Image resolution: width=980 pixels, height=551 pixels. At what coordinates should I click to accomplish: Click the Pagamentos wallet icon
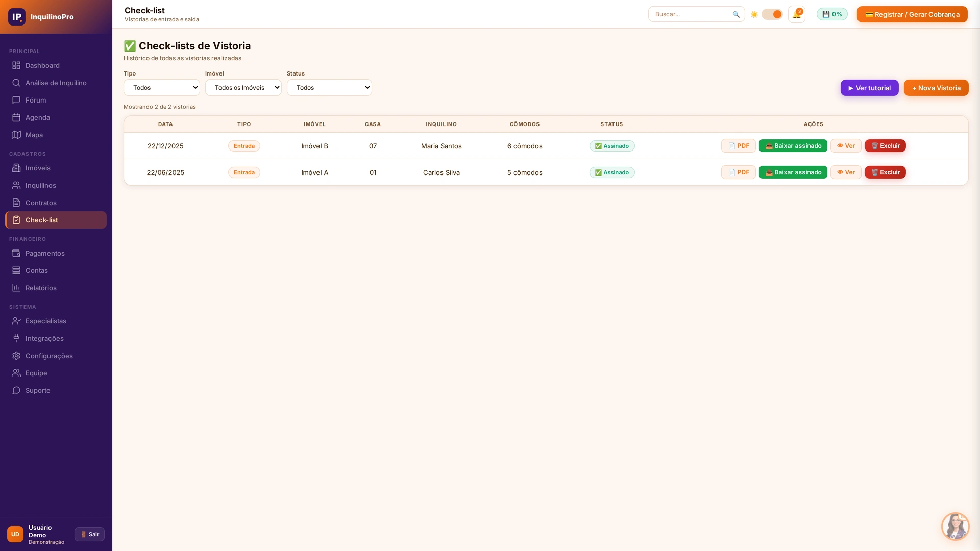point(16,253)
